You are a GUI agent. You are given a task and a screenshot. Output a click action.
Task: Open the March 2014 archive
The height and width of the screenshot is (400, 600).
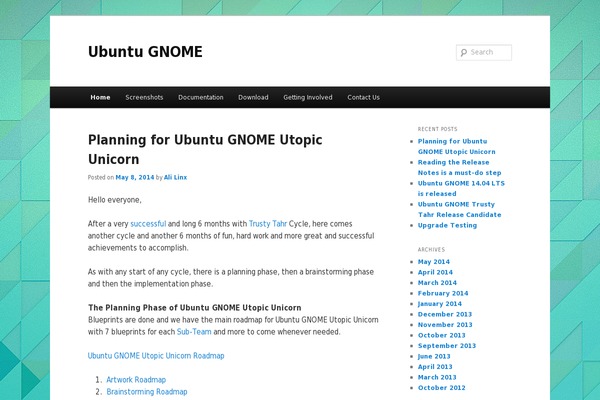pyautogui.click(x=437, y=282)
